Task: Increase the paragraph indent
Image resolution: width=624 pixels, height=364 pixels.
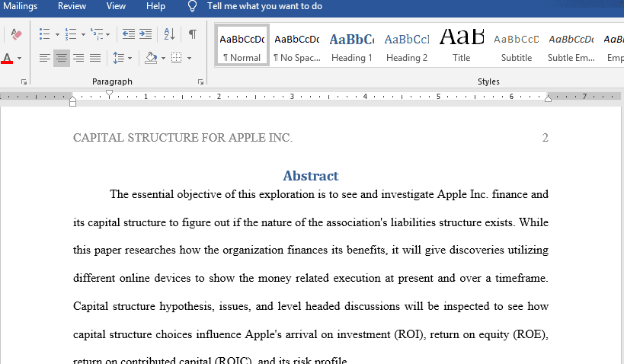Action: [x=145, y=34]
